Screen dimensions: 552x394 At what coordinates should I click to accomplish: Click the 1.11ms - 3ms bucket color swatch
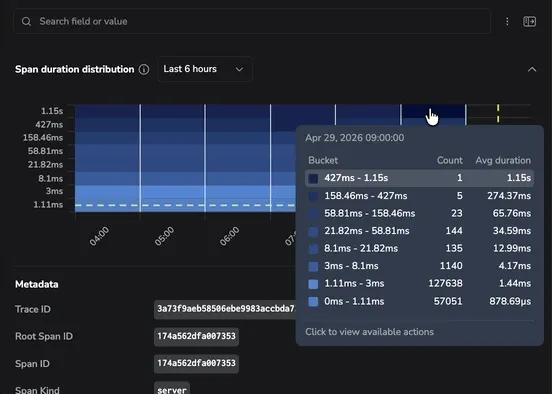pyautogui.click(x=313, y=284)
